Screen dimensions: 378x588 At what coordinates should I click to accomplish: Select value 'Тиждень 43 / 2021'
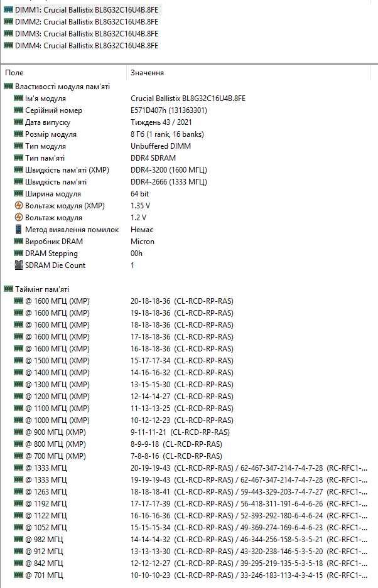161,122
